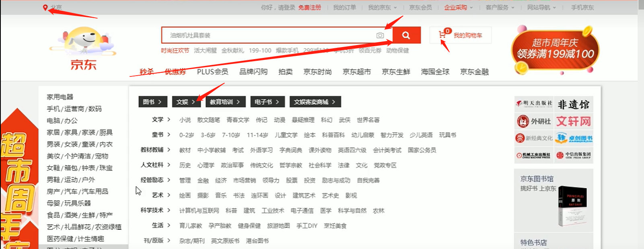Screen dimensions: 644x249
Task: Open the 文娱 channel tab
Action: coord(186,102)
